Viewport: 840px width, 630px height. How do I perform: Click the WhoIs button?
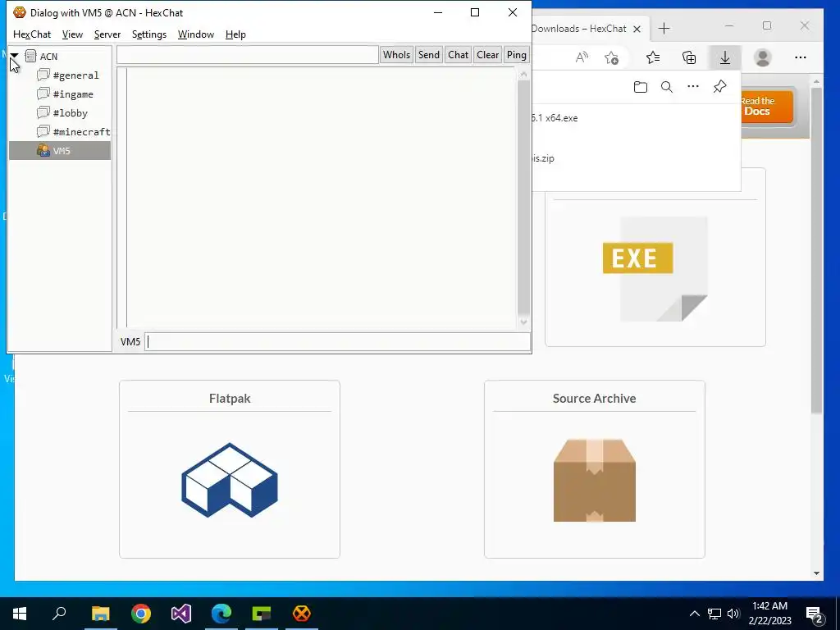pos(396,55)
